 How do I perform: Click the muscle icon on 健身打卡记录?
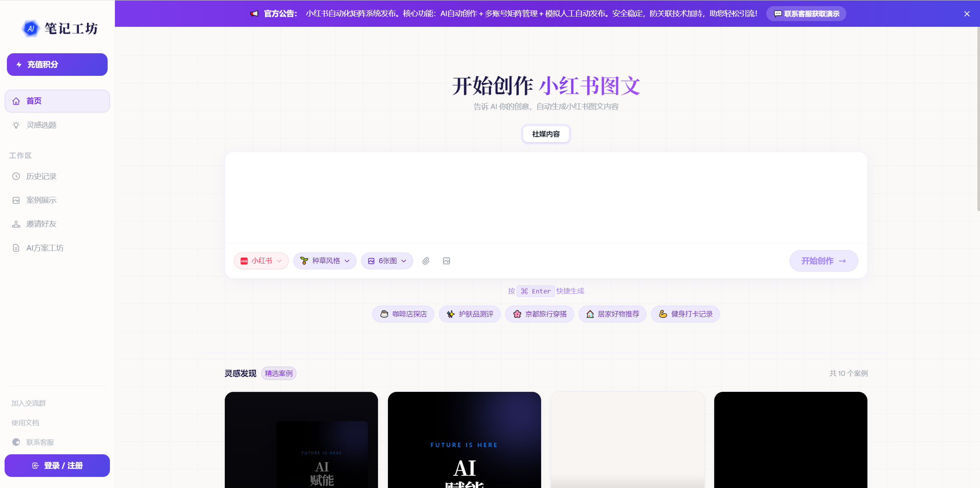pos(663,314)
